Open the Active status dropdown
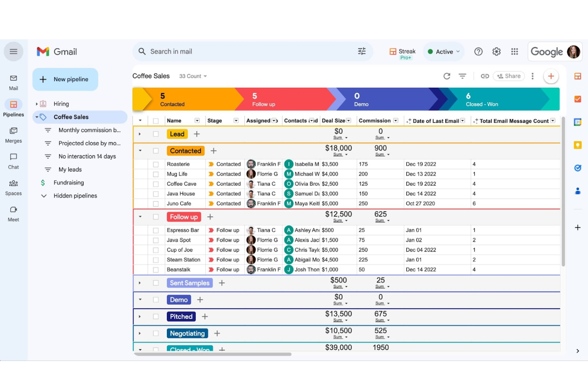 [444, 52]
